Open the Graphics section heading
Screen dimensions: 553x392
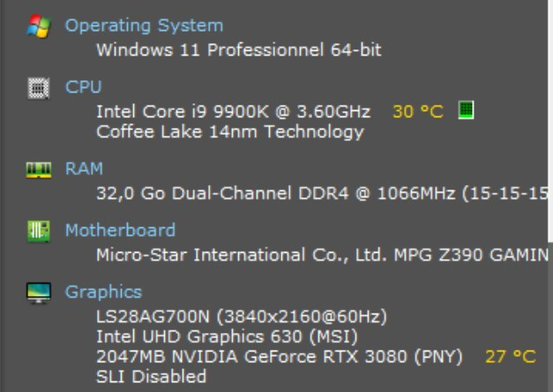click(x=103, y=292)
